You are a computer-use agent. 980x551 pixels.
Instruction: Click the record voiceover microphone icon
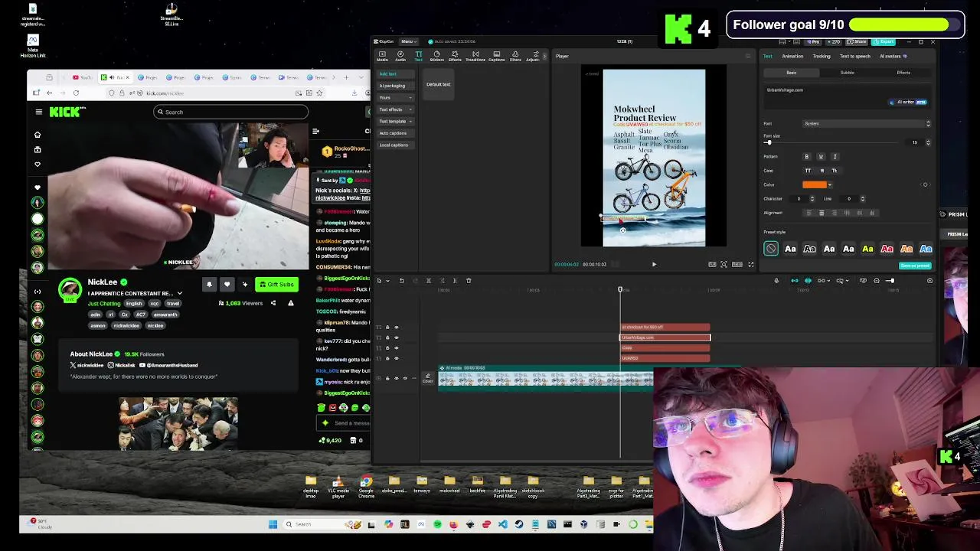pyautogui.click(x=776, y=281)
